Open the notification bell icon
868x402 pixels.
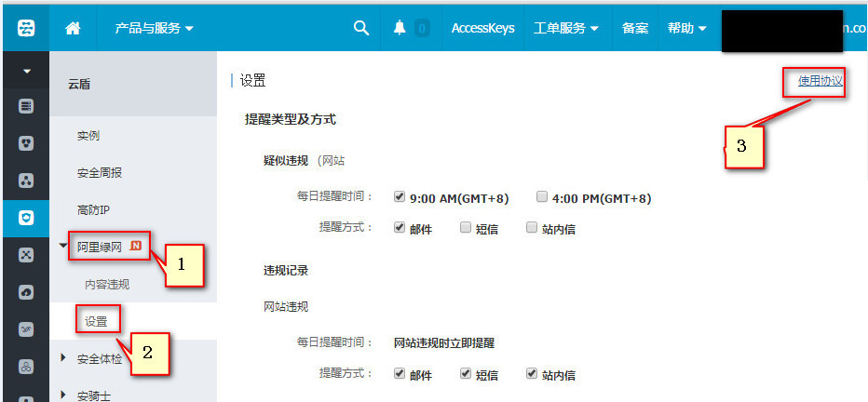(400, 28)
